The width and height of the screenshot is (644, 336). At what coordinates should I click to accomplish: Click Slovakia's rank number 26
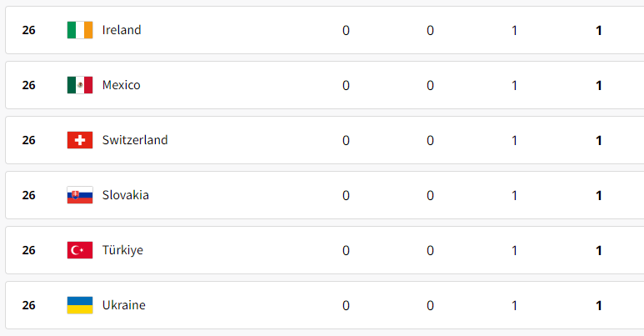[x=29, y=195]
